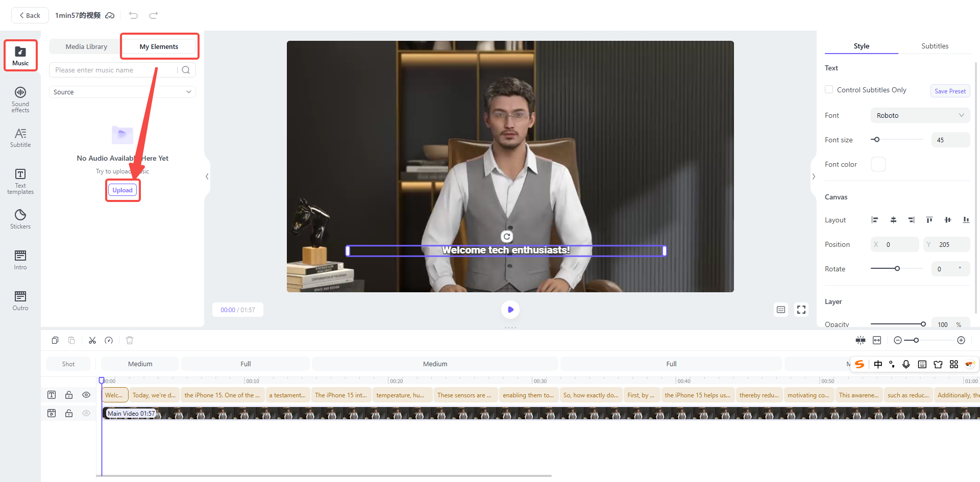Align right layout icon

pyautogui.click(x=912, y=220)
